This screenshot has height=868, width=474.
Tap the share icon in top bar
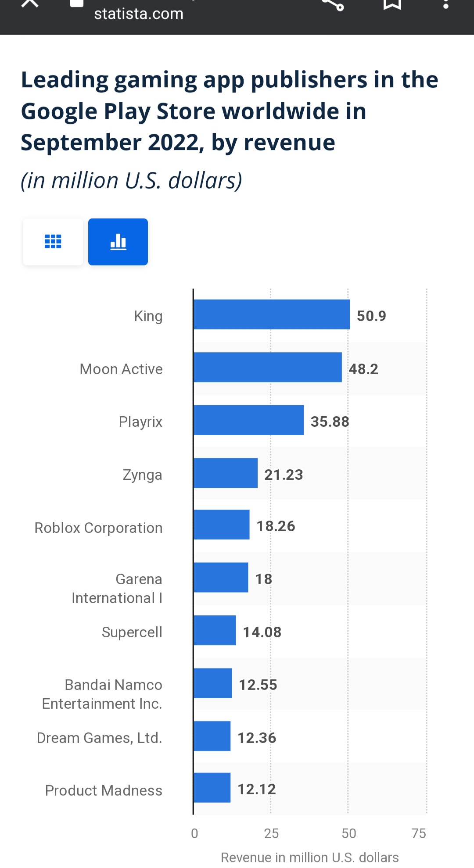point(333,4)
